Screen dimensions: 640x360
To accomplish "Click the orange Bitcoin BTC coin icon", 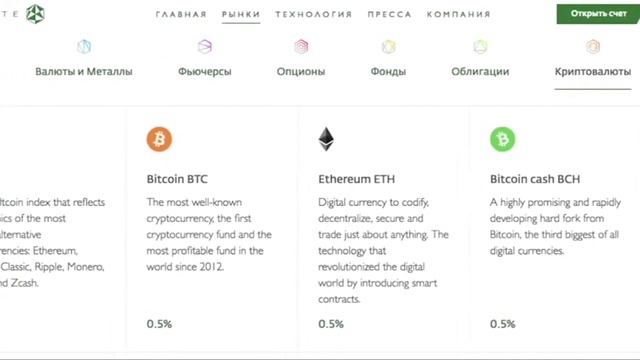I will (159, 139).
